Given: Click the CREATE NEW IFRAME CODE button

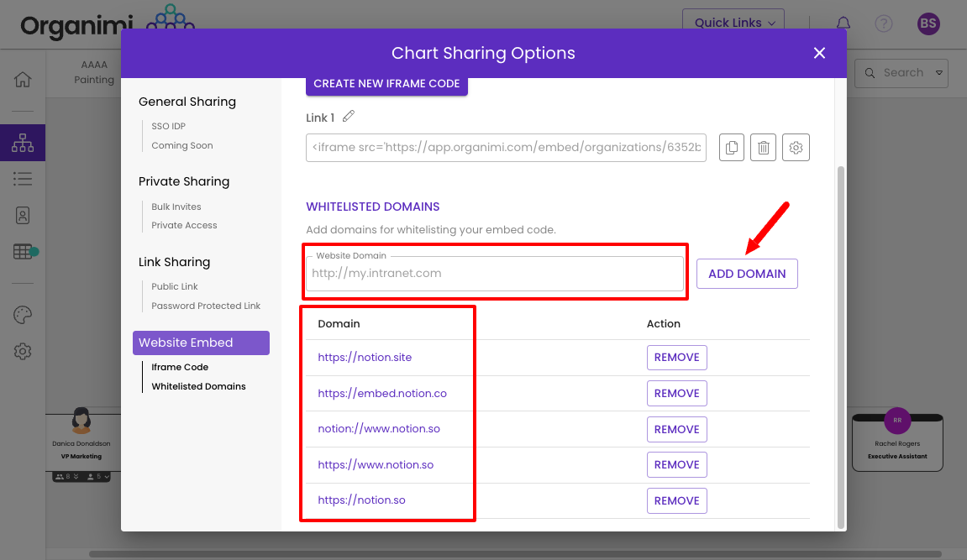Looking at the screenshot, I should click(x=386, y=84).
